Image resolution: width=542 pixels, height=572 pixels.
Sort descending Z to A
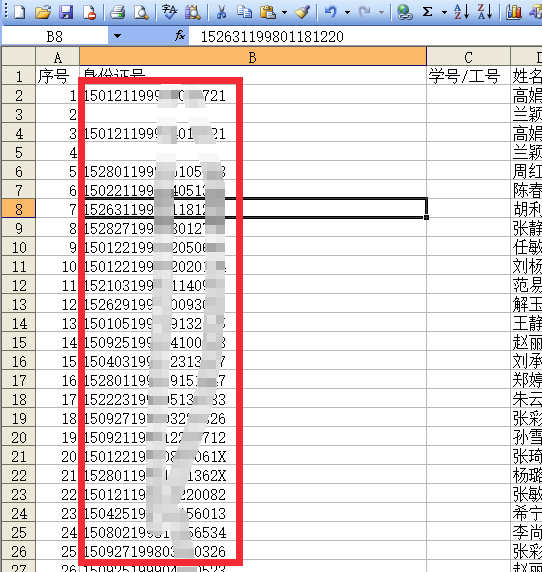coord(485,12)
